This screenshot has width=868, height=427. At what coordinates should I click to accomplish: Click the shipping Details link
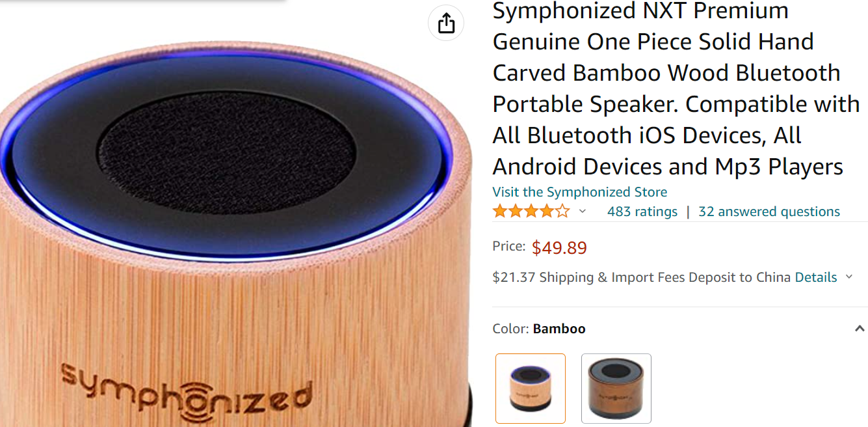tap(816, 277)
